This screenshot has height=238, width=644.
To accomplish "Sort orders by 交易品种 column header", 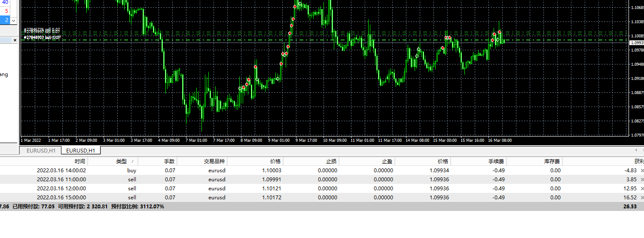I will point(214,162).
